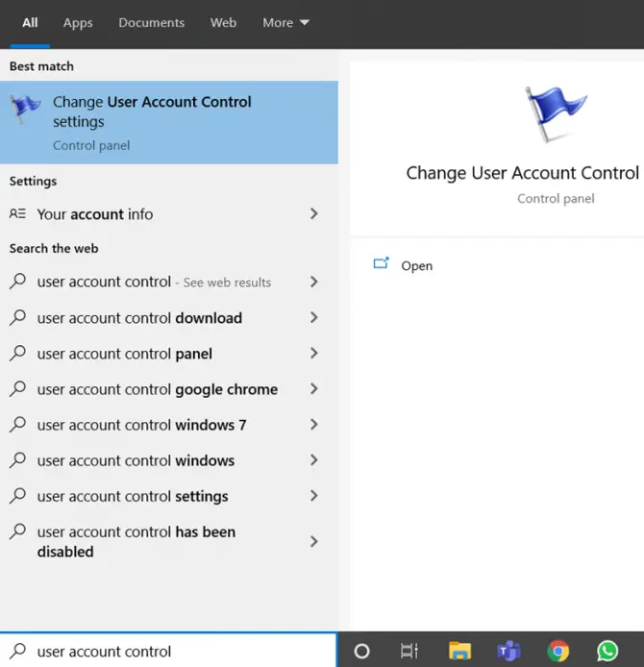Switch to the Web search tab

(223, 22)
